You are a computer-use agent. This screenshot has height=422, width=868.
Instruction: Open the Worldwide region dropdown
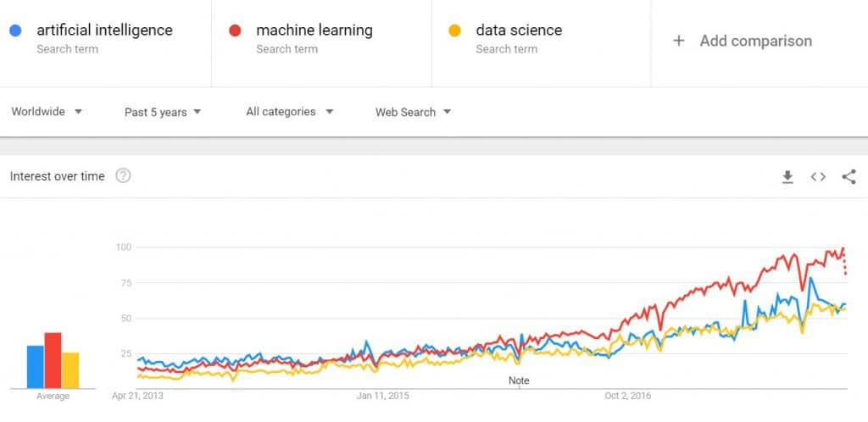point(47,112)
